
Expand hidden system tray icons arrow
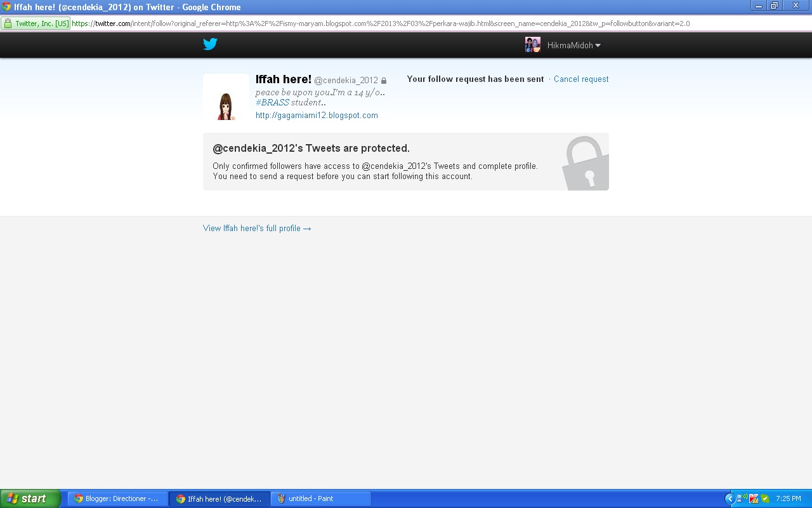[730, 498]
